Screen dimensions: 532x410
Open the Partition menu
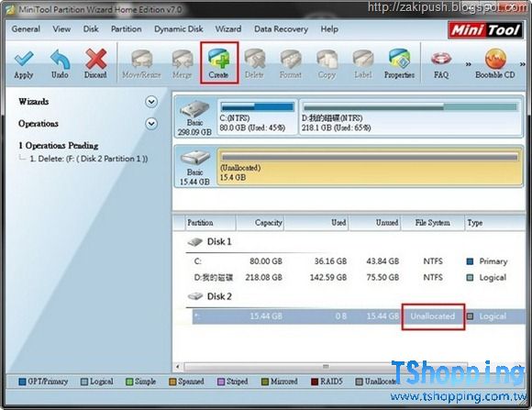point(127,29)
